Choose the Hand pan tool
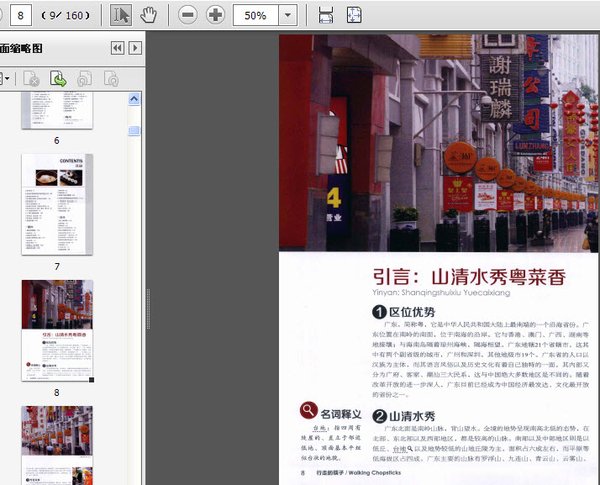Image resolution: width=600 pixels, height=485 pixels. tap(149, 15)
